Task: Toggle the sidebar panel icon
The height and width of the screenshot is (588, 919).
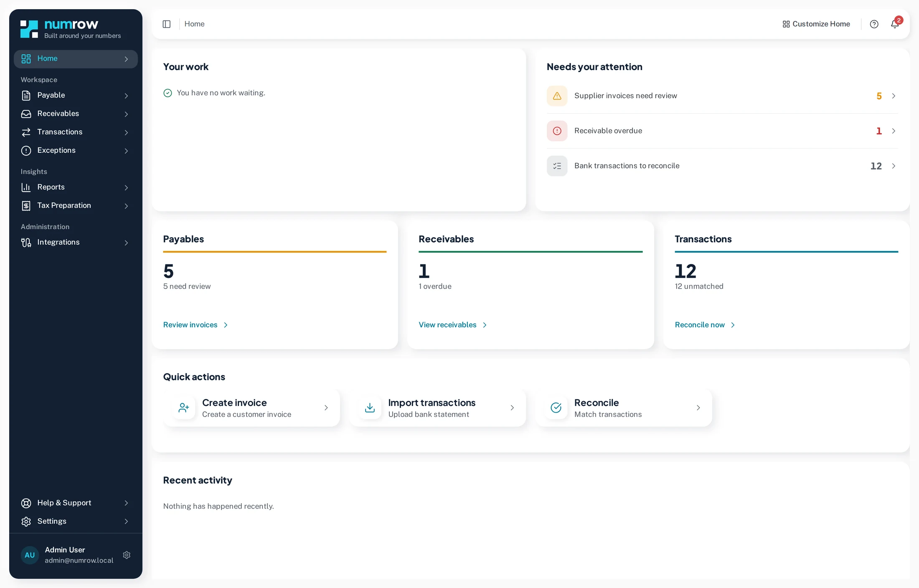Action: (x=166, y=24)
